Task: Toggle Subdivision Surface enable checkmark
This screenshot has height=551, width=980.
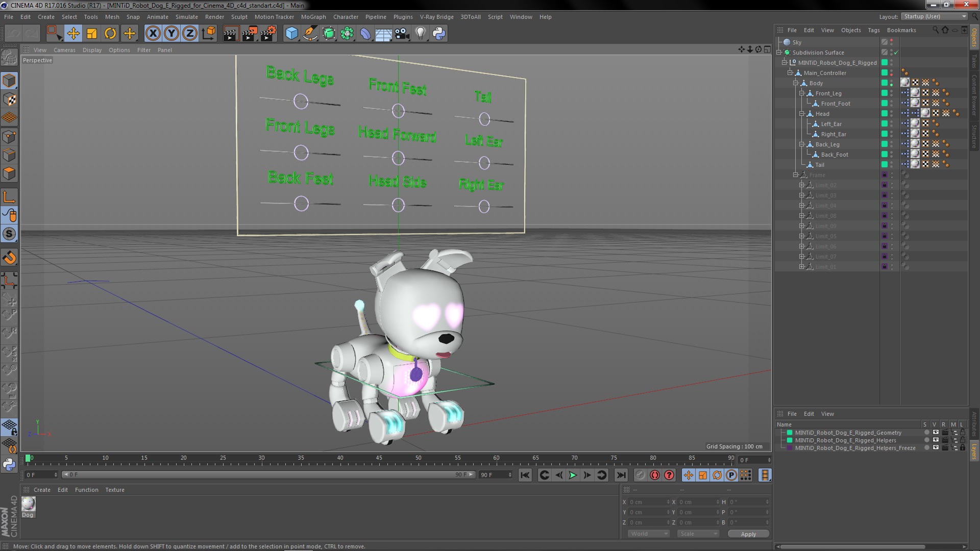Action: tap(896, 53)
